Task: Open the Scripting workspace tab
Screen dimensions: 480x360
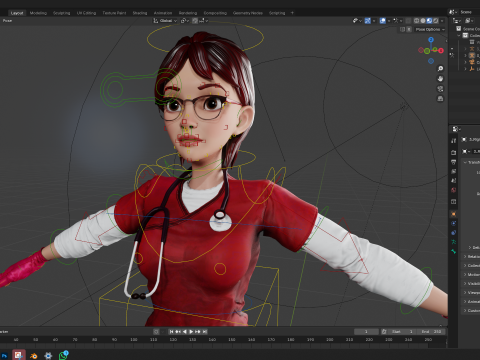Action: pos(277,13)
